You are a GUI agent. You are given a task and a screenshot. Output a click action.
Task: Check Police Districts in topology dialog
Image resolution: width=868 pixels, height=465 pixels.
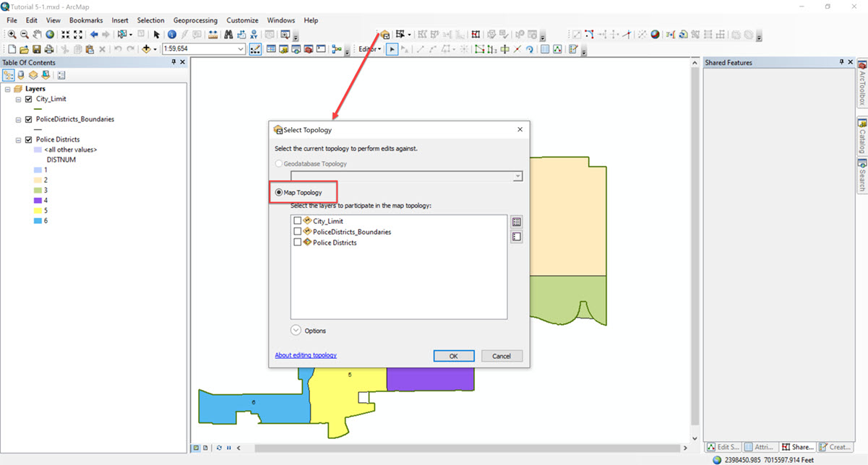[297, 243]
